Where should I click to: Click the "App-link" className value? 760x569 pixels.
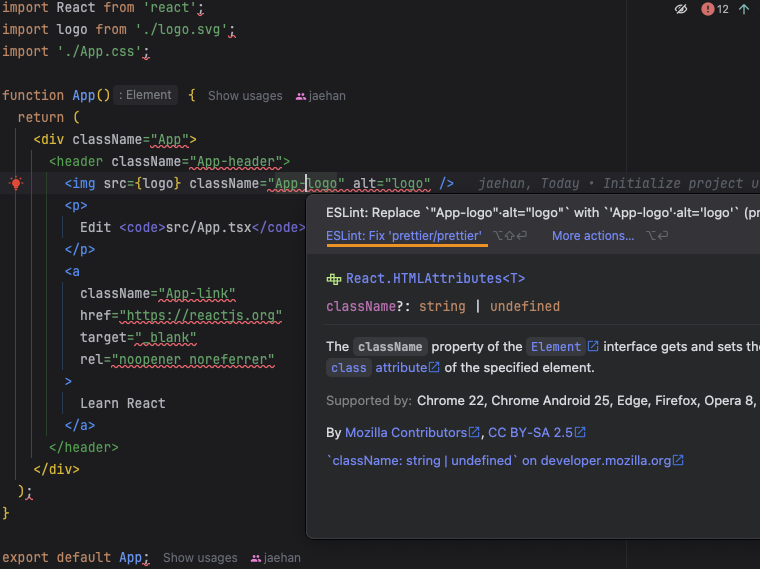(x=197, y=293)
